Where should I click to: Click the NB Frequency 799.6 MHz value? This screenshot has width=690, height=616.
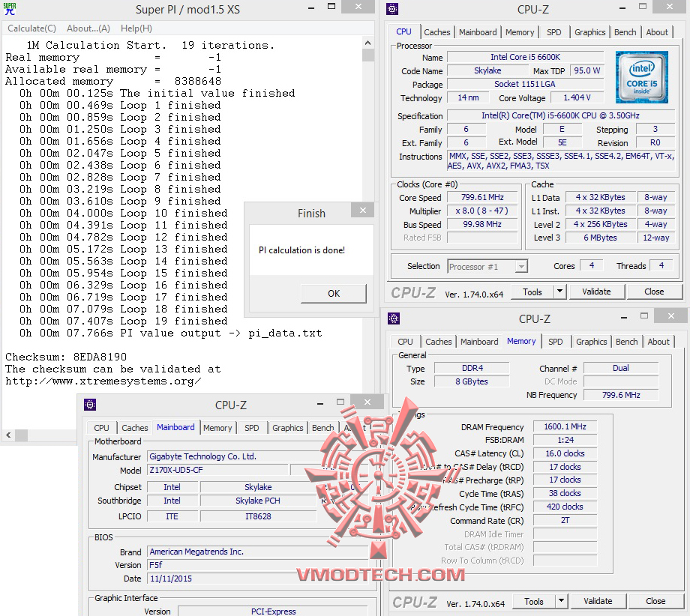pos(621,395)
